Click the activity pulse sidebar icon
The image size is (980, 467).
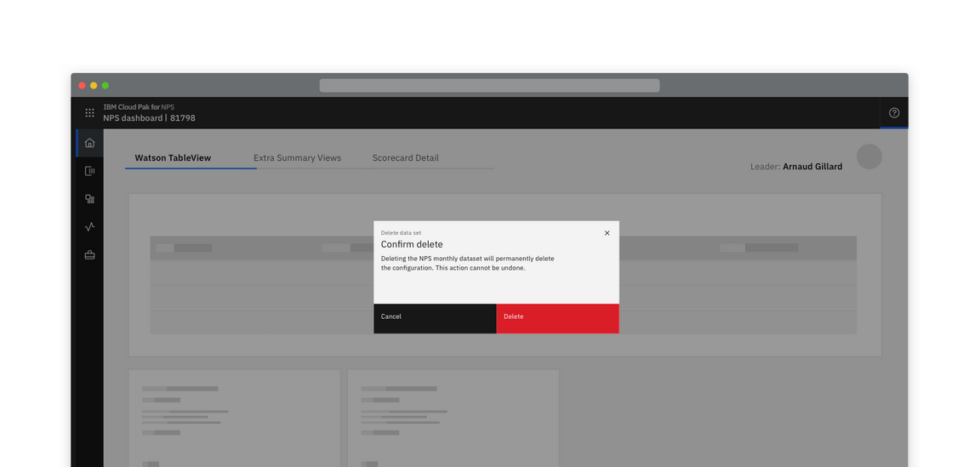89,227
